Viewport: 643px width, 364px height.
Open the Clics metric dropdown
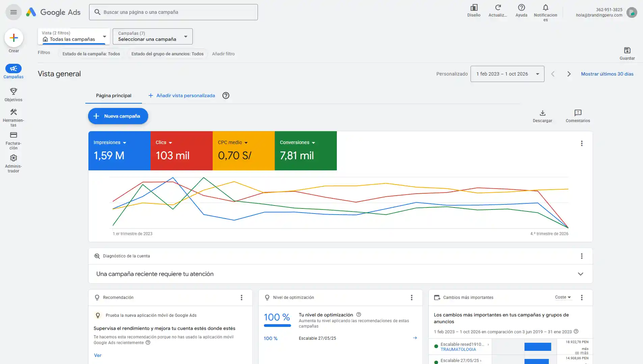coord(164,143)
